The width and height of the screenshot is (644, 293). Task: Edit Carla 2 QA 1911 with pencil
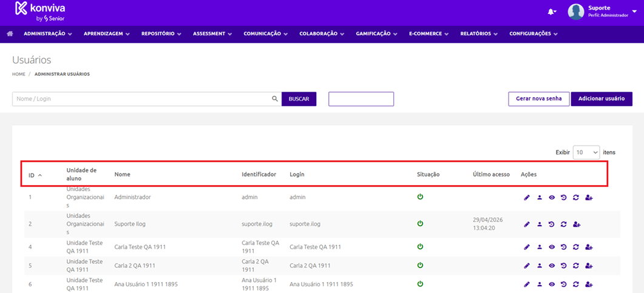click(527, 266)
